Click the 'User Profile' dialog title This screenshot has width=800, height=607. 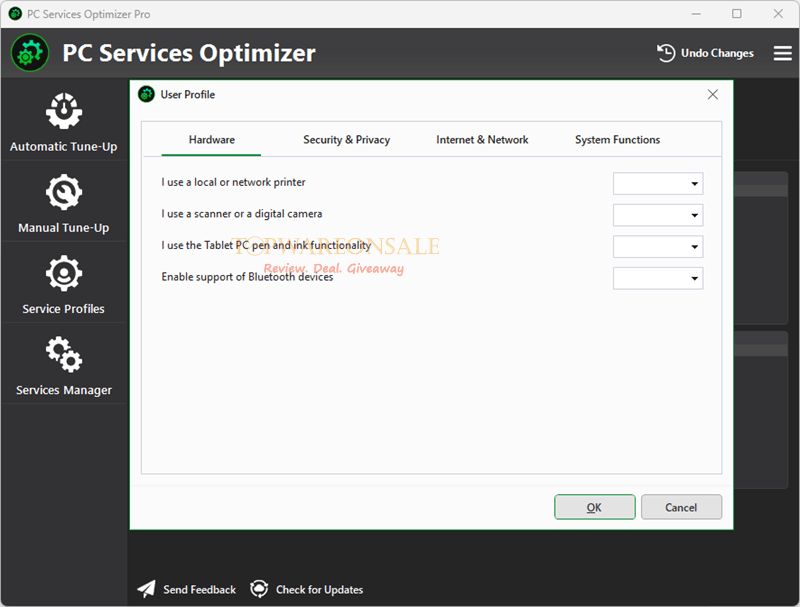188,94
